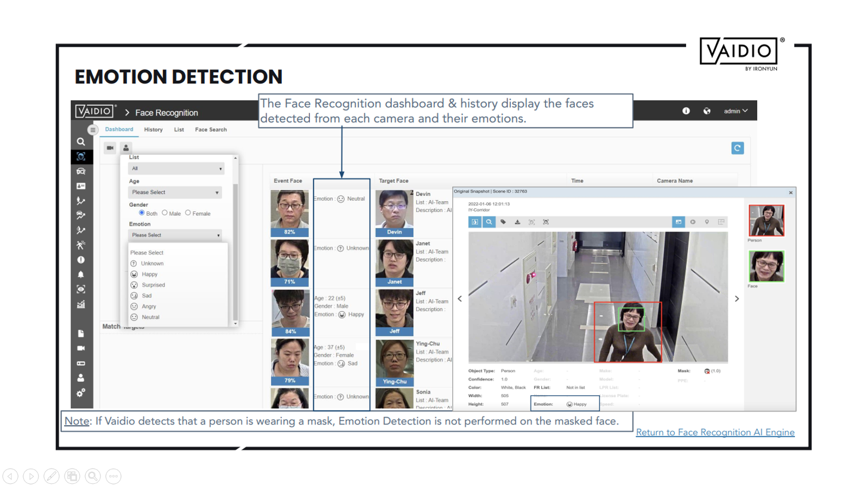Click the info icon in header
Screen dimensions: 868x486
[686, 111]
